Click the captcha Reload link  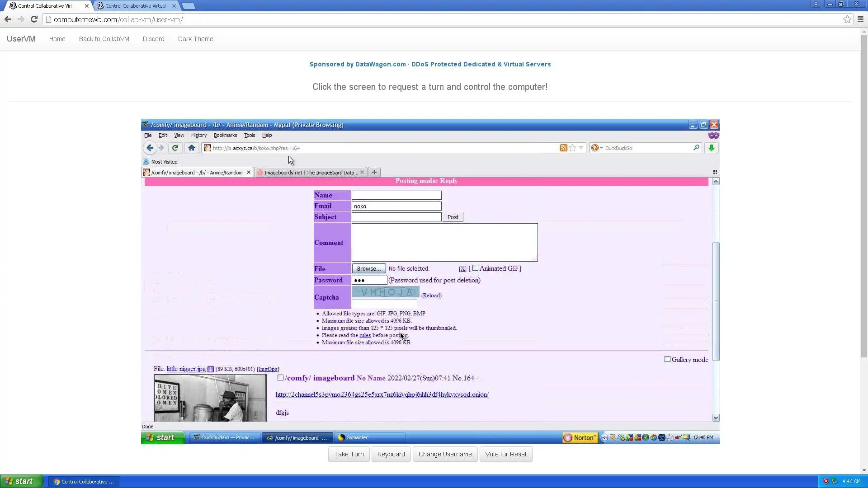[x=431, y=296]
